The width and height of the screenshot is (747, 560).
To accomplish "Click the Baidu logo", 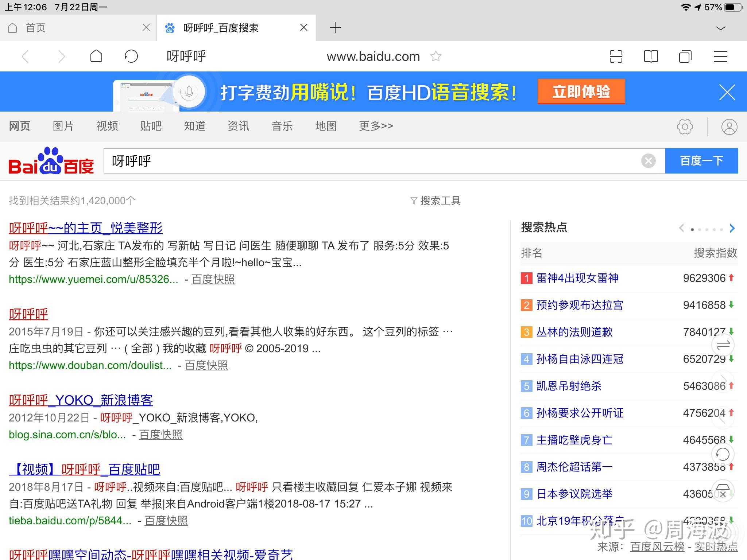I will coord(51,161).
